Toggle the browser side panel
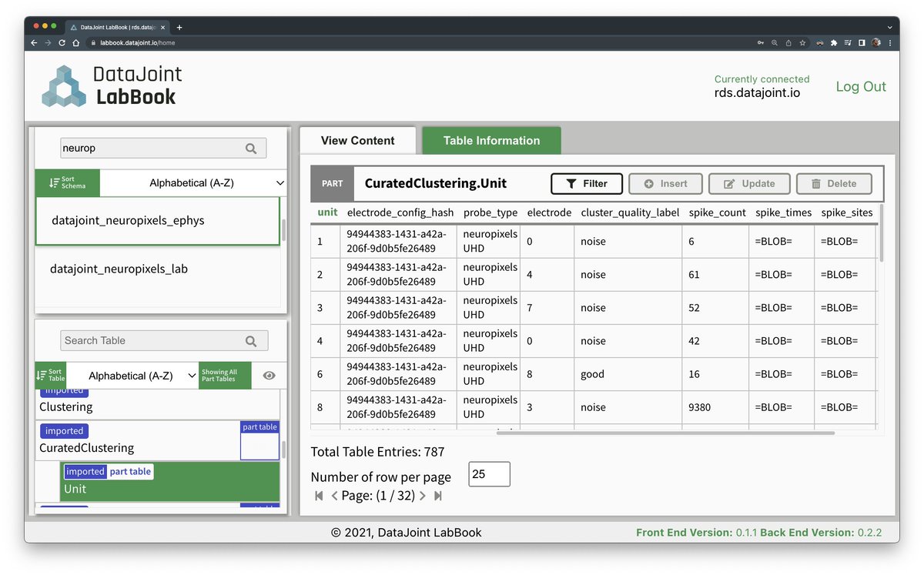This screenshot has width=924, height=575. pyautogui.click(x=862, y=43)
